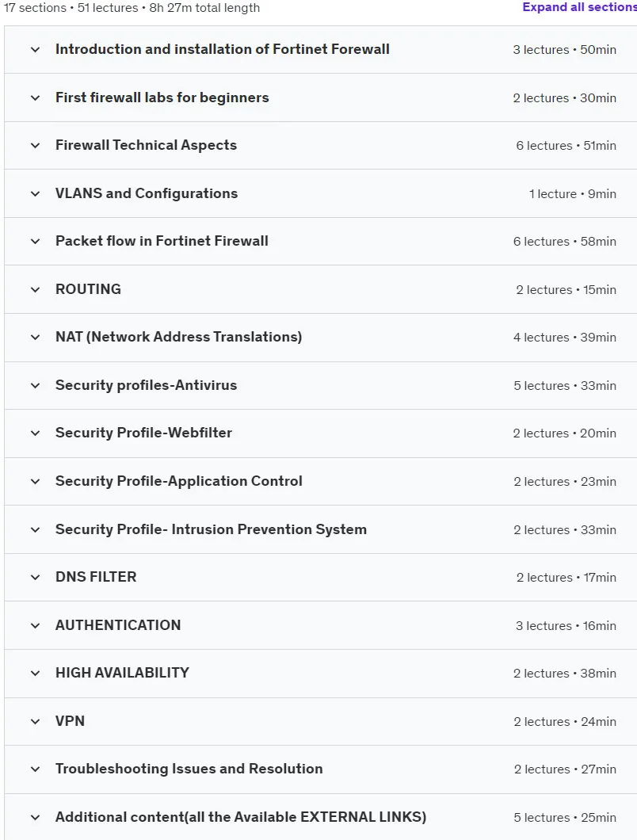Click '6 lectures • 58min' on Packet flow row
Image resolution: width=637 pixels, height=840 pixels.
coord(565,242)
